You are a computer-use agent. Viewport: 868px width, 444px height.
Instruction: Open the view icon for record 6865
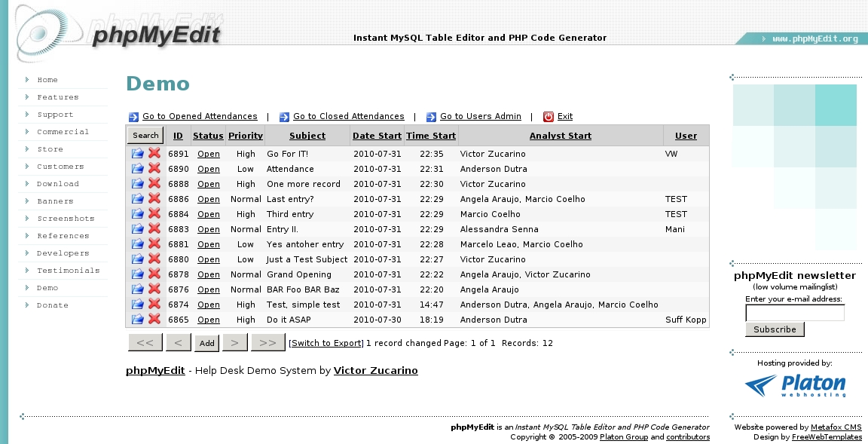coord(138,319)
